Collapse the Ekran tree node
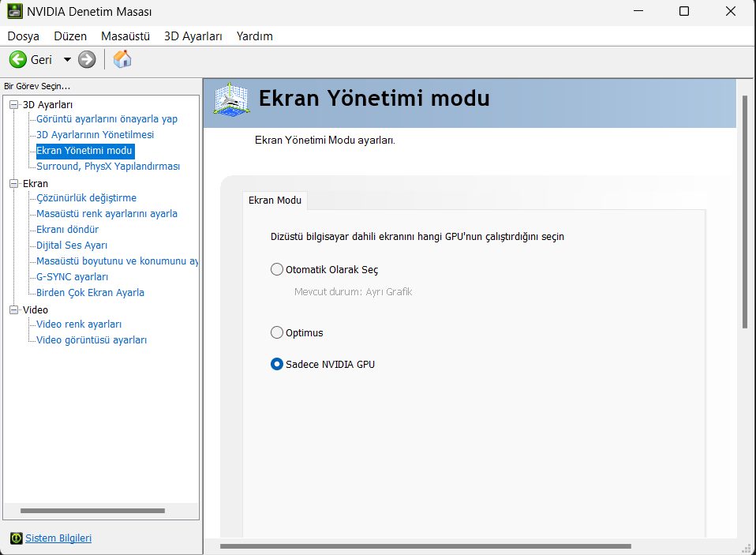 tap(14, 183)
